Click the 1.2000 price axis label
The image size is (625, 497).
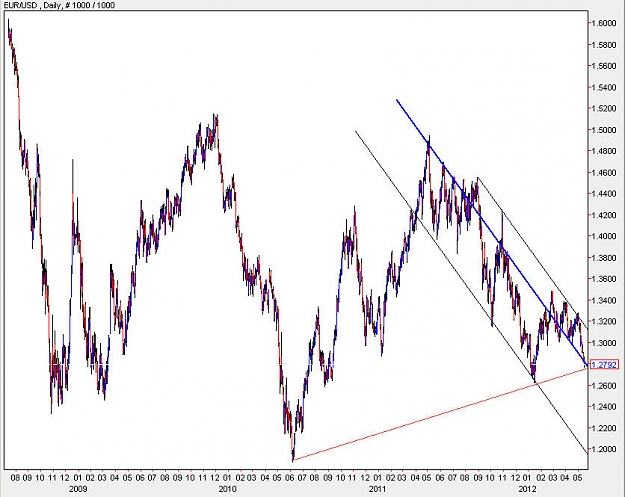click(604, 450)
